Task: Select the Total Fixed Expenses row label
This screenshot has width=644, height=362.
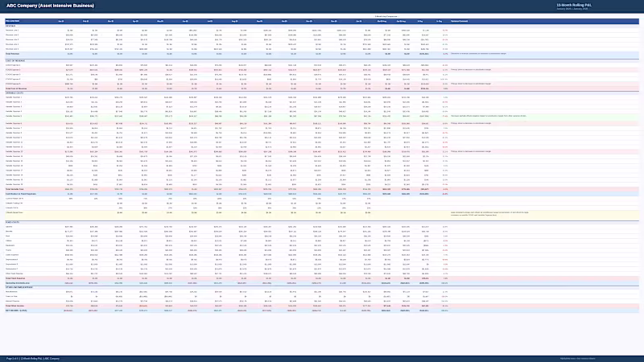Action: 15,278
